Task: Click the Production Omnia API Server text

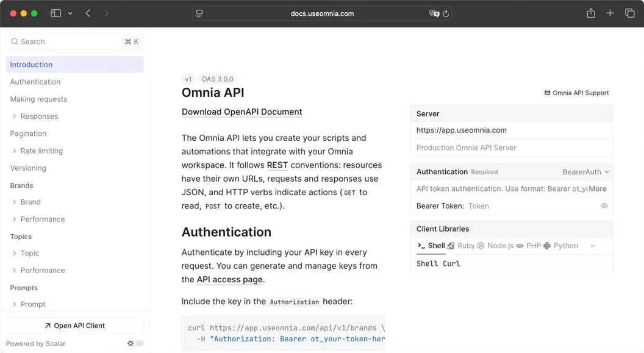Action: [x=466, y=148]
